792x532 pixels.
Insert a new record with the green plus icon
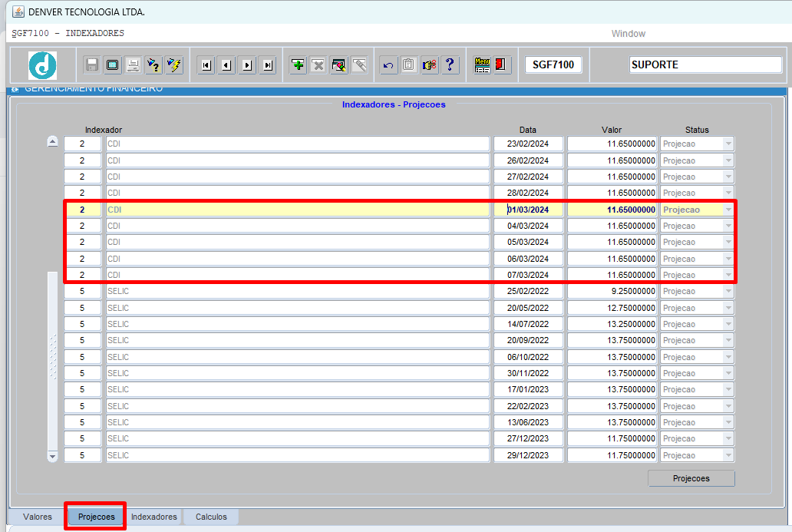pyautogui.click(x=298, y=64)
